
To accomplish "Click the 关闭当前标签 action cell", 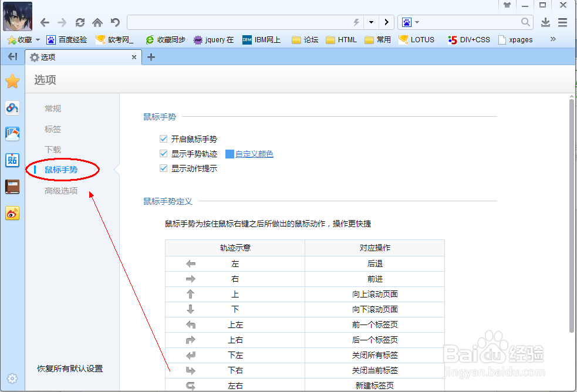I will click(374, 371).
